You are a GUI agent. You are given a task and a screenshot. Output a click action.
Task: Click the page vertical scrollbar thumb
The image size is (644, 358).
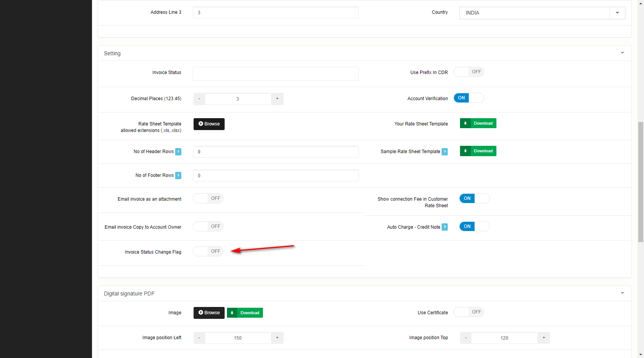point(641,182)
